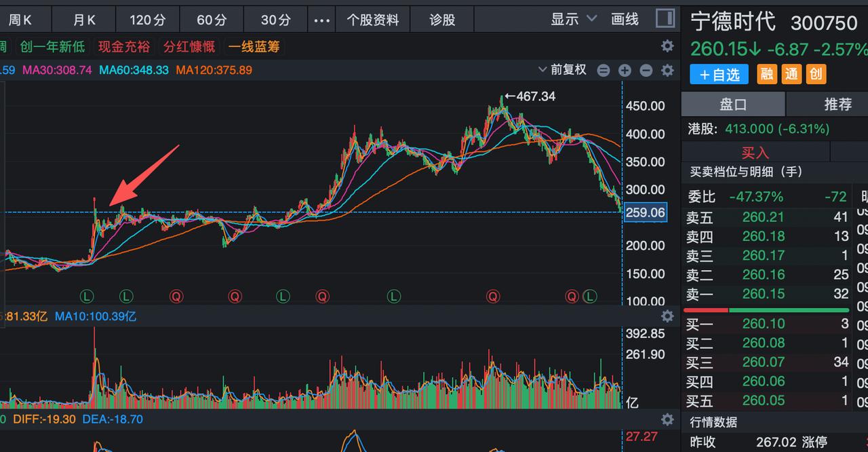Click the MA30:308.74 indicator label
Image resolution: width=868 pixels, height=452 pixels.
(x=57, y=70)
